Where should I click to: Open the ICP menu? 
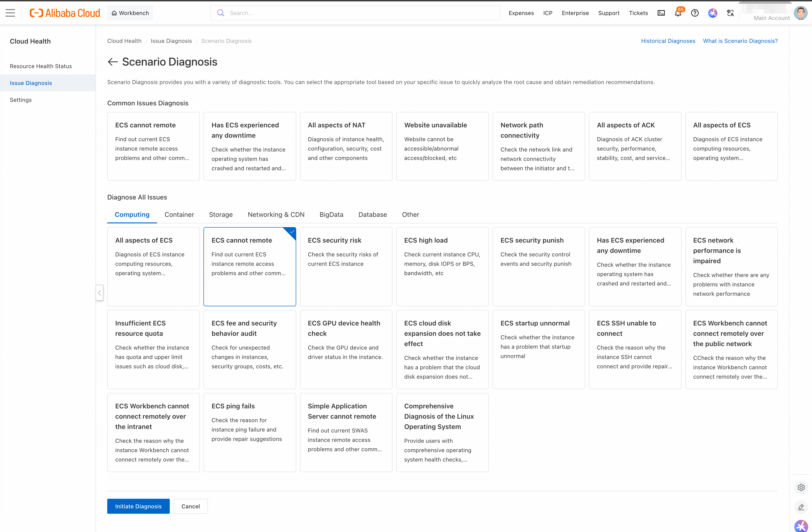548,13
